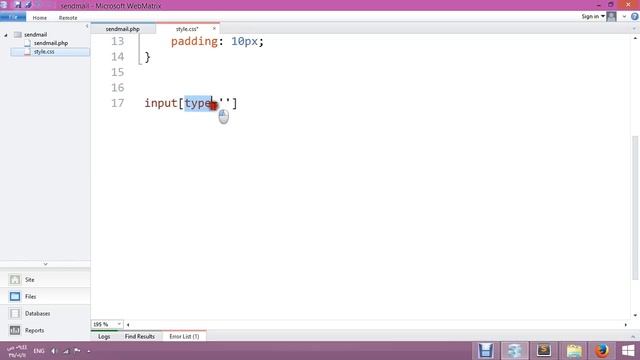This screenshot has height=360, width=640.
Task: Click the Databases workspace icon
Action: (x=15, y=313)
